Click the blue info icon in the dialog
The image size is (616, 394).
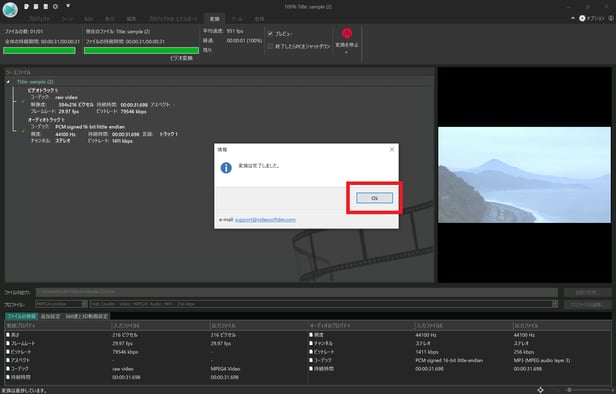coord(226,168)
